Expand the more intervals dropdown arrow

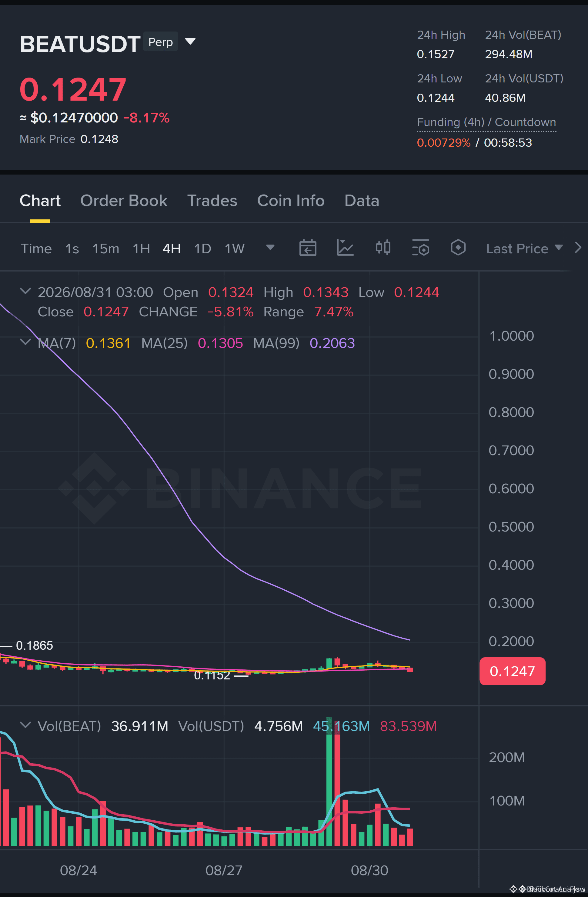point(270,247)
